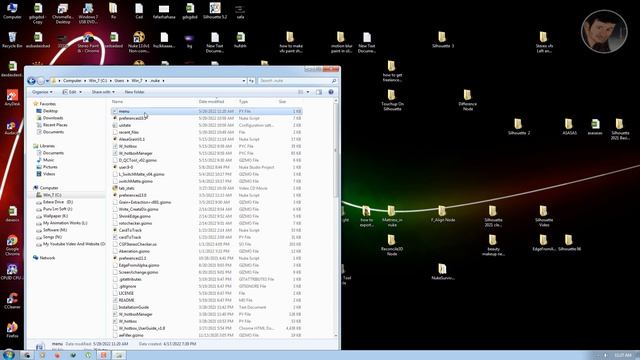
Task: Open Desktop under Favorites
Action: click(x=50, y=111)
